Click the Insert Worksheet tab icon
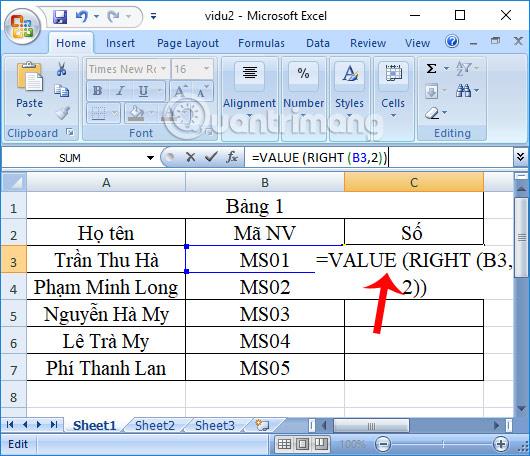This screenshot has height=456, width=530. pyautogui.click(x=262, y=425)
